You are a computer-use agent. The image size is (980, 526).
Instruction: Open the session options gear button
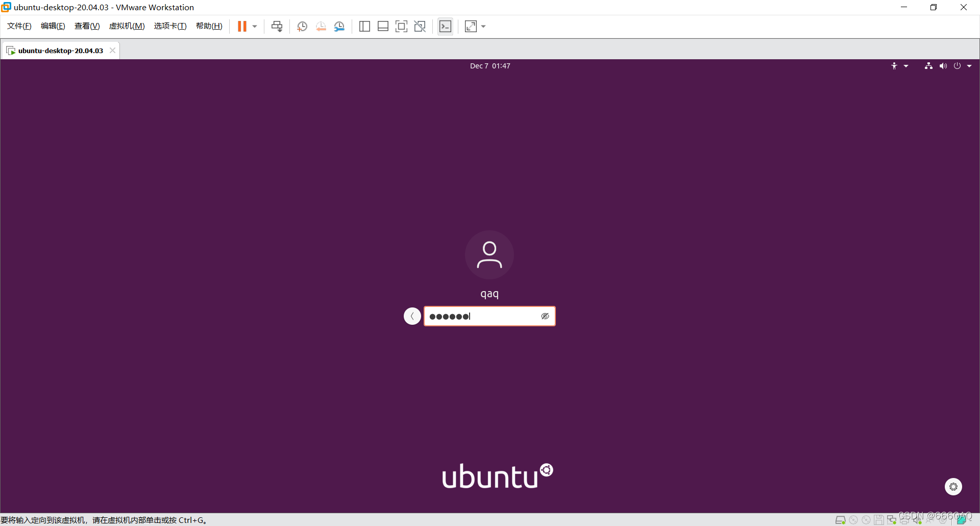(x=953, y=487)
